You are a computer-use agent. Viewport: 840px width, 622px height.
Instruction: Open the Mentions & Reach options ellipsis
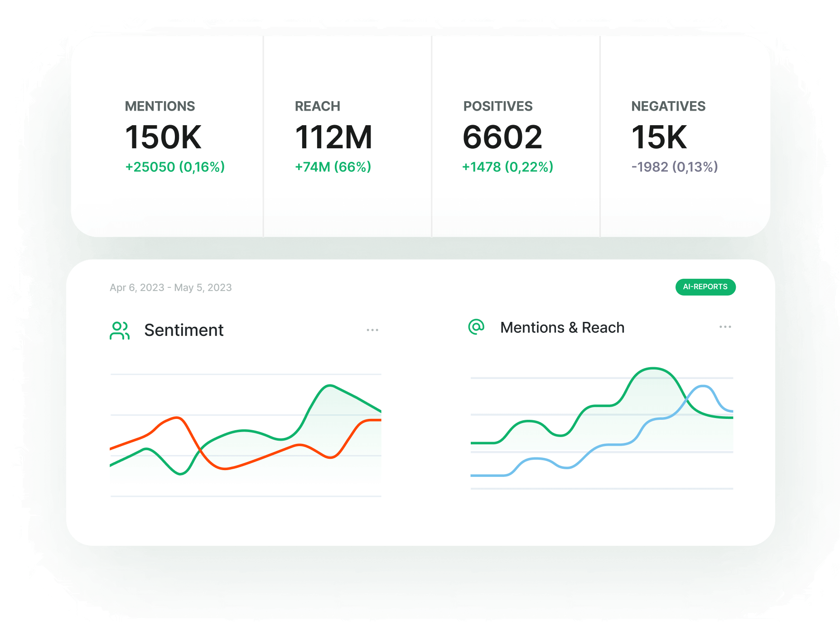(x=725, y=326)
